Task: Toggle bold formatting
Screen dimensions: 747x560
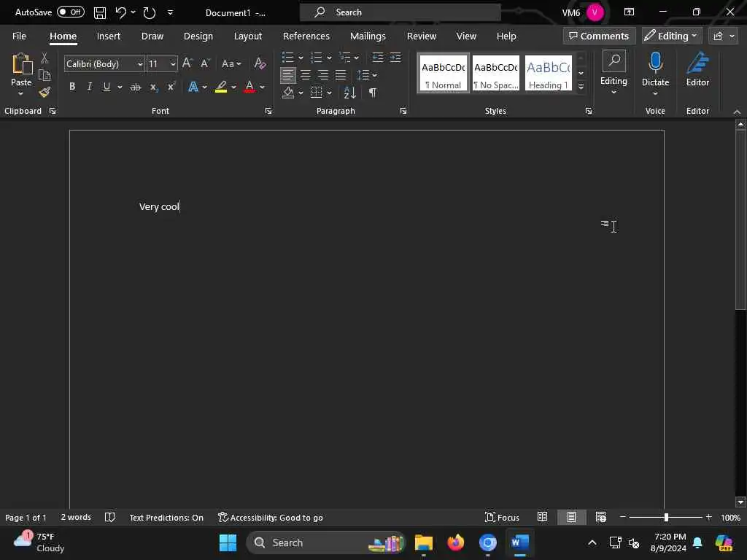Action: click(x=72, y=87)
